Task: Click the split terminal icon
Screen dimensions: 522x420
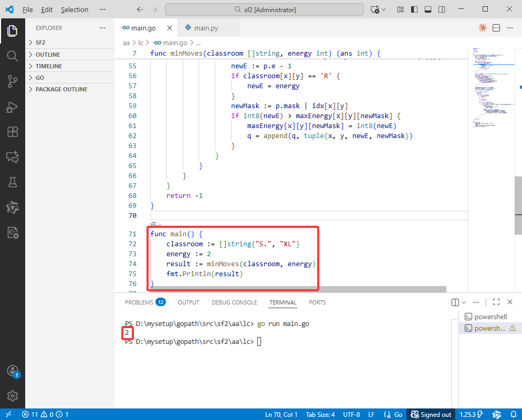Action: tap(455, 302)
